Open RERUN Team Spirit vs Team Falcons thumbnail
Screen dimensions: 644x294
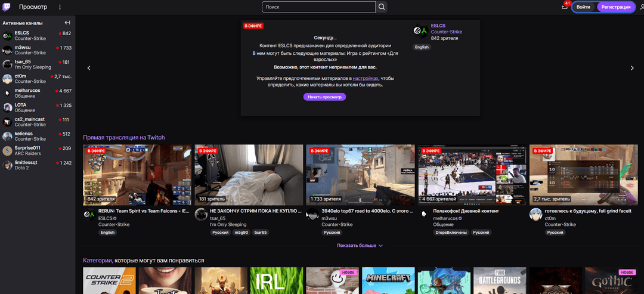point(137,175)
